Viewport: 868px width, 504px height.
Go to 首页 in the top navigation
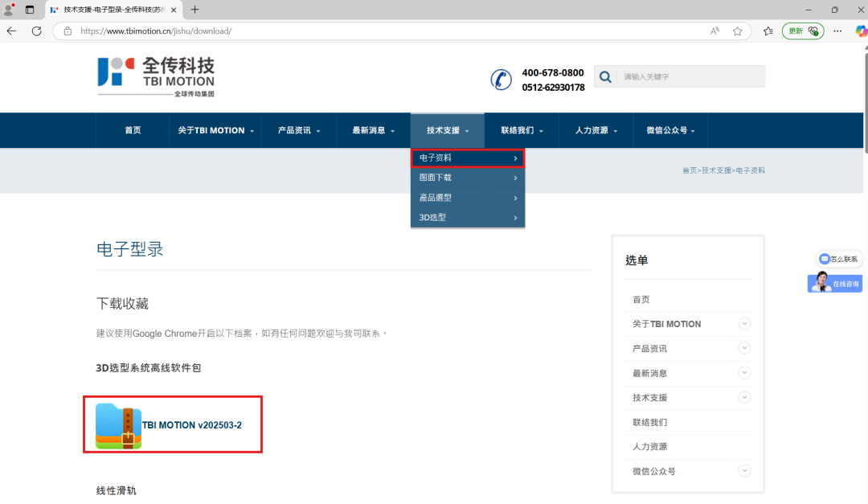pos(133,130)
